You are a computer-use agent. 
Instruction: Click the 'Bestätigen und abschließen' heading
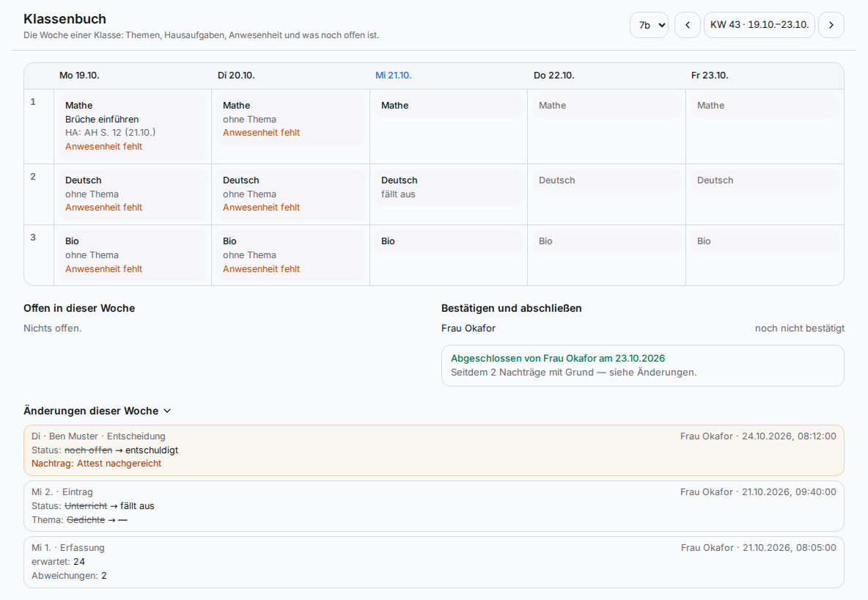[512, 308]
